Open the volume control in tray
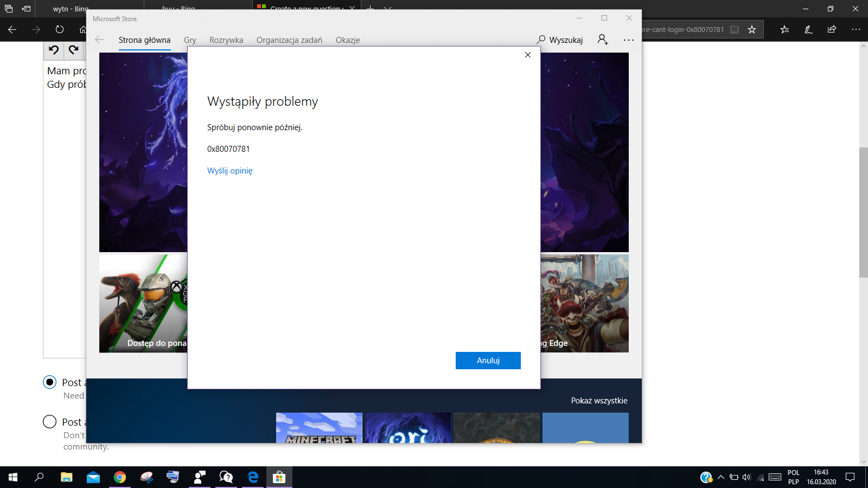The image size is (868, 488). pos(747,477)
